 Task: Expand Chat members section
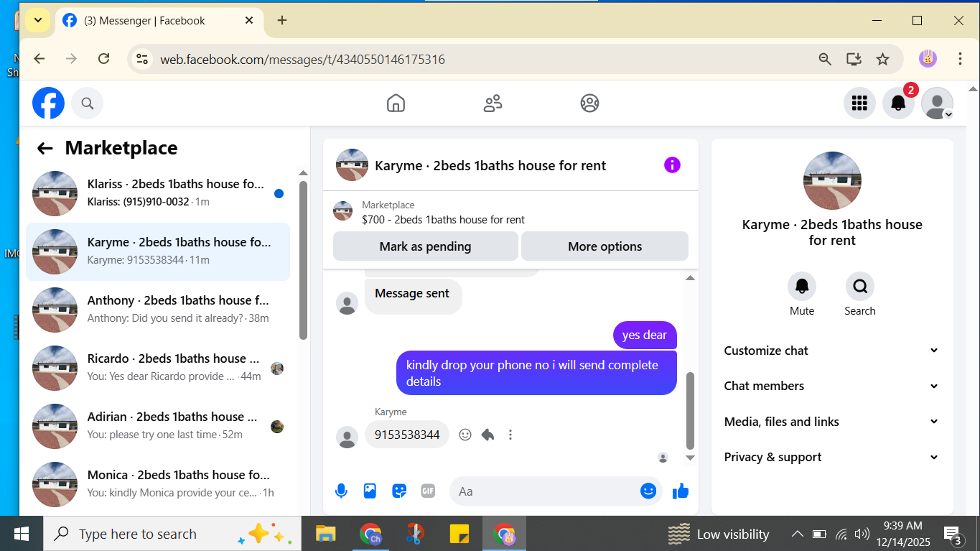[831, 386]
